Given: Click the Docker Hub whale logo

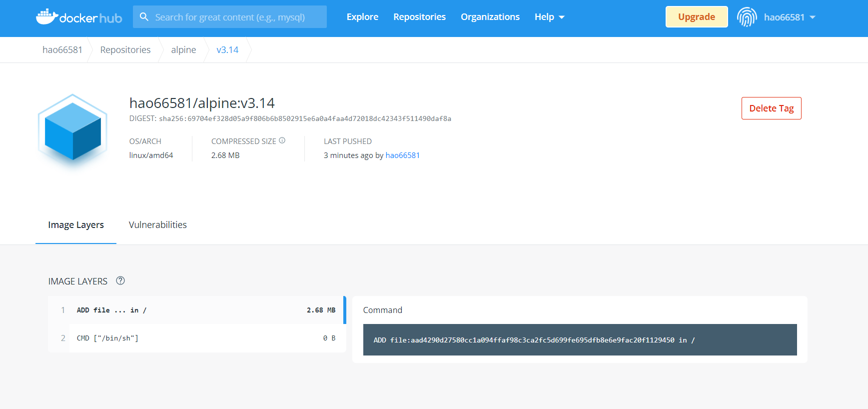Looking at the screenshot, I should click(79, 17).
